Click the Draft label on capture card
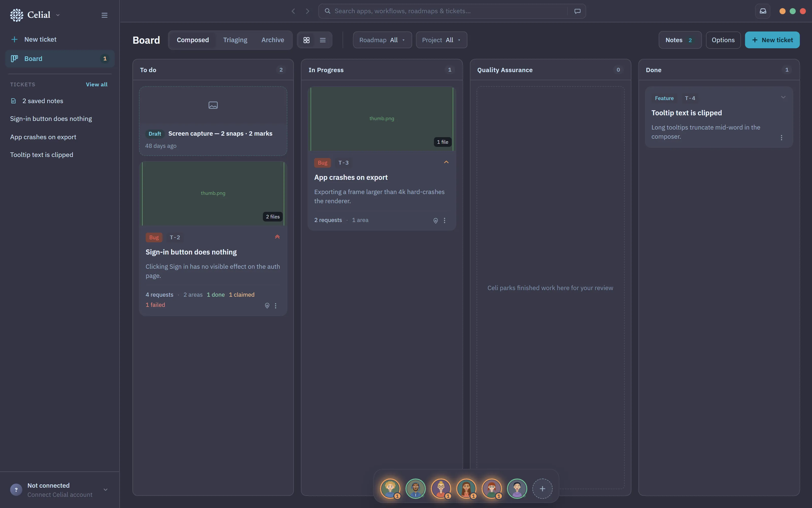Viewport: 812px width, 508px height. (x=155, y=134)
